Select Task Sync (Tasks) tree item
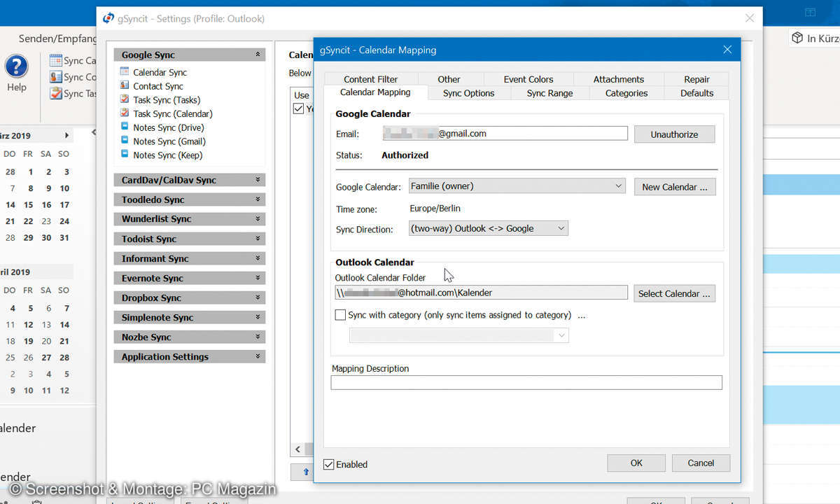Viewport: 840px width, 504px height. (x=167, y=99)
